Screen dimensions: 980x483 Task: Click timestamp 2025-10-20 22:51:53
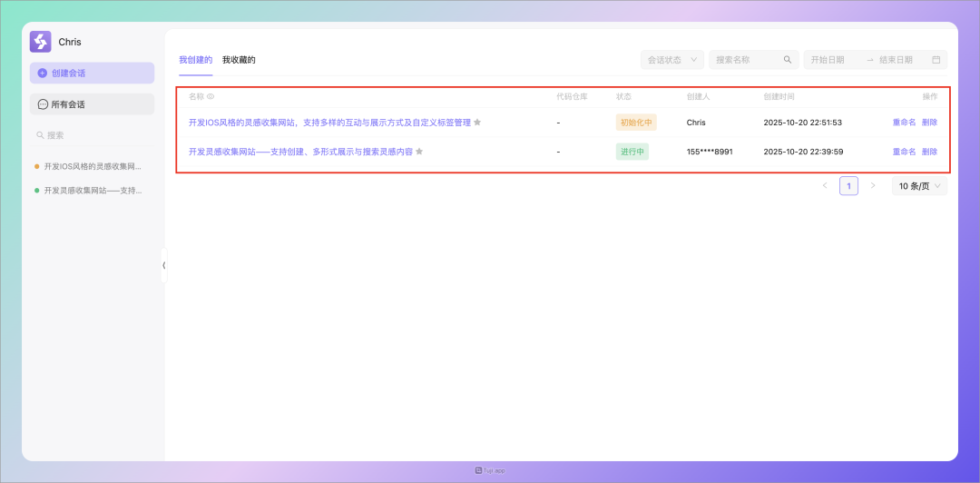point(802,123)
